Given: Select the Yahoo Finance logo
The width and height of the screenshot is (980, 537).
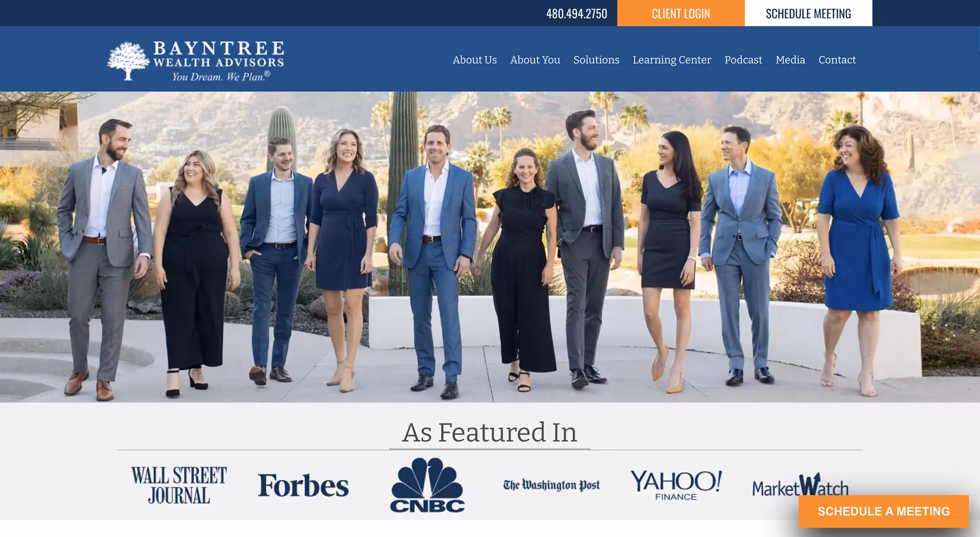Looking at the screenshot, I should [x=676, y=485].
